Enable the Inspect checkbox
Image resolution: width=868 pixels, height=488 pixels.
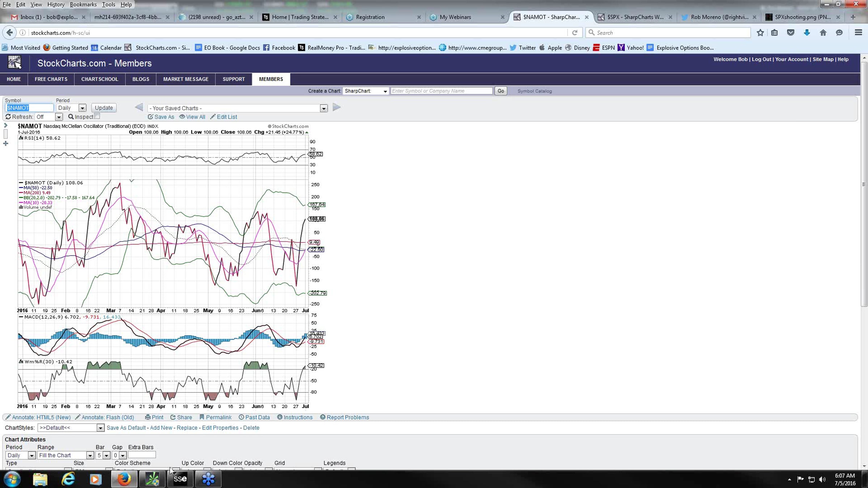97,116
